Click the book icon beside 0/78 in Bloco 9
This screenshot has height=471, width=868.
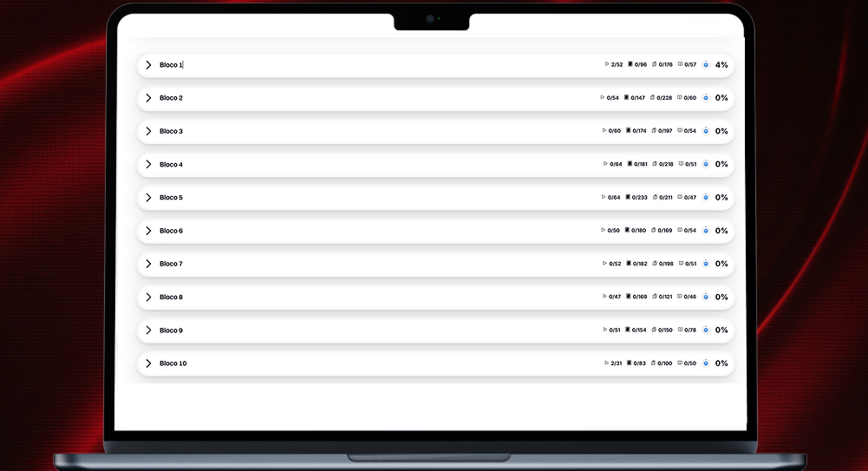coord(681,330)
